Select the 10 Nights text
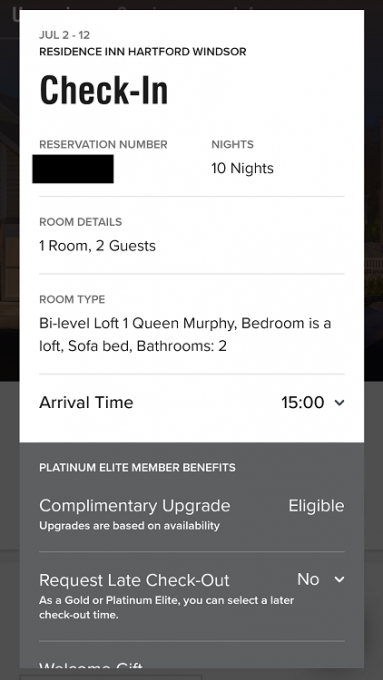 [242, 168]
